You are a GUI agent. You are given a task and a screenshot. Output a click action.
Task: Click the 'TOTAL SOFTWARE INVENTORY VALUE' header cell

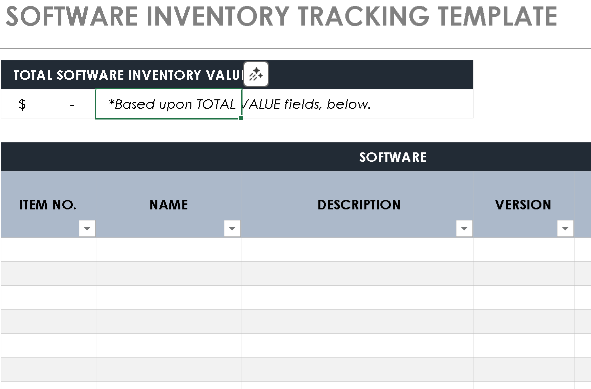tap(237, 75)
